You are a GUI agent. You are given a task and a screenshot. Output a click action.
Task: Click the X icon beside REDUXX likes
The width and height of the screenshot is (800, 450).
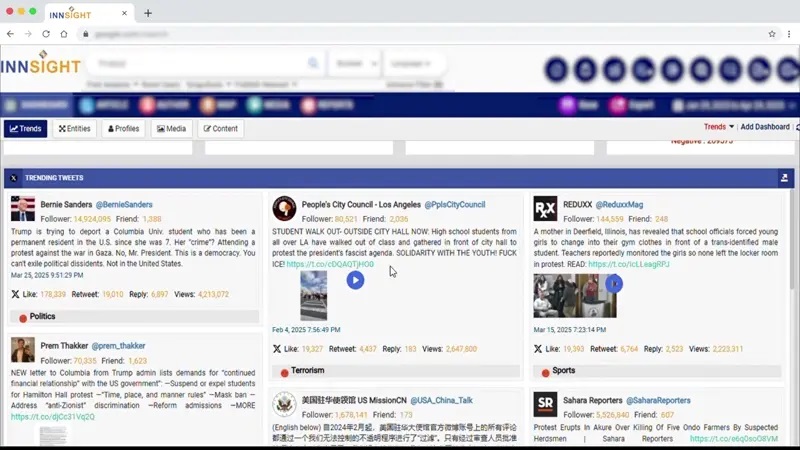point(538,349)
